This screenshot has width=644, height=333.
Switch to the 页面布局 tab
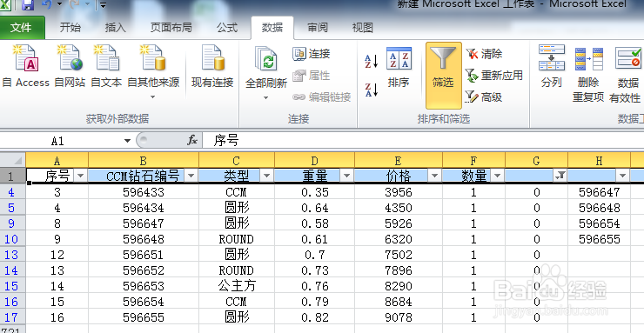point(171,28)
